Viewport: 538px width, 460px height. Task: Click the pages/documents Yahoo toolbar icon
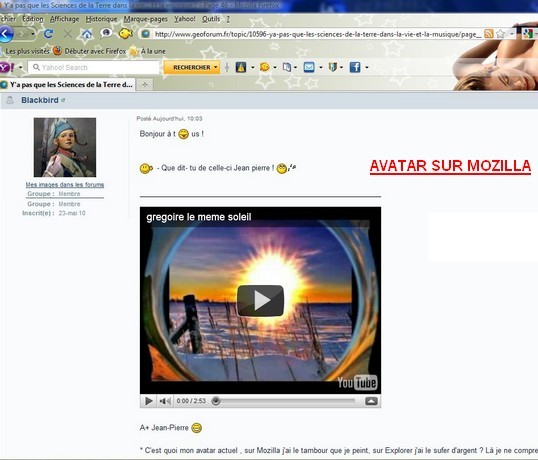coord(286,67)
